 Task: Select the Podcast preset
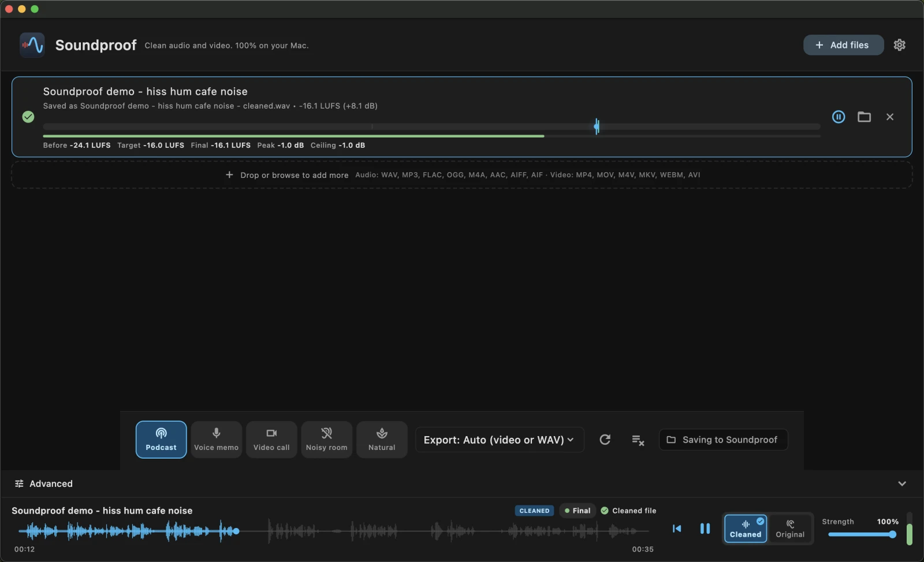(x=161, y=440)
